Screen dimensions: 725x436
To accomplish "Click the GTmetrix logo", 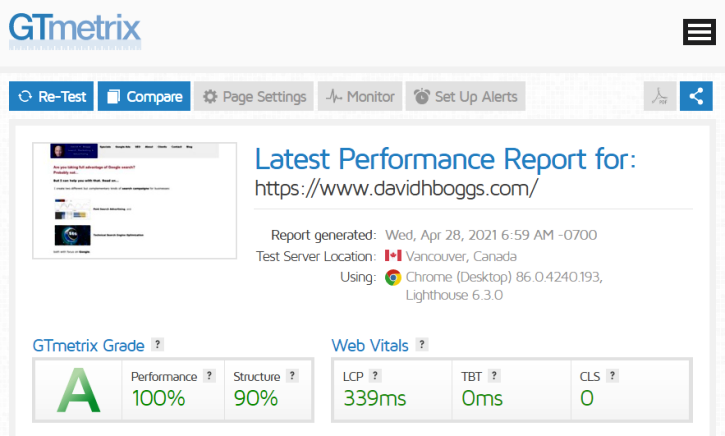I will (x=75, y=31).
